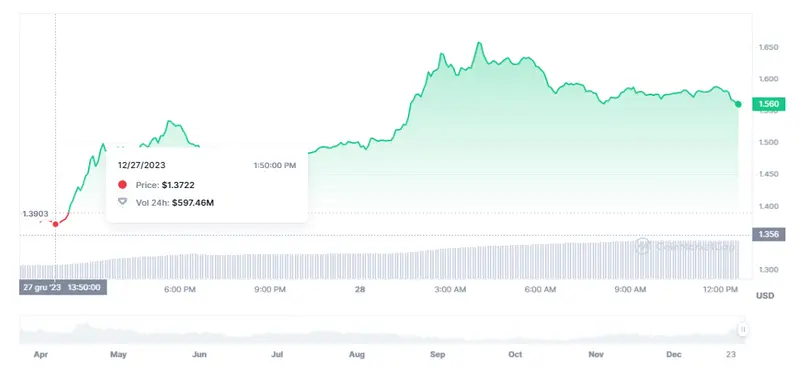Jump to May in the range navigator
The image size is (800, 380).
[x=118, y=354]
